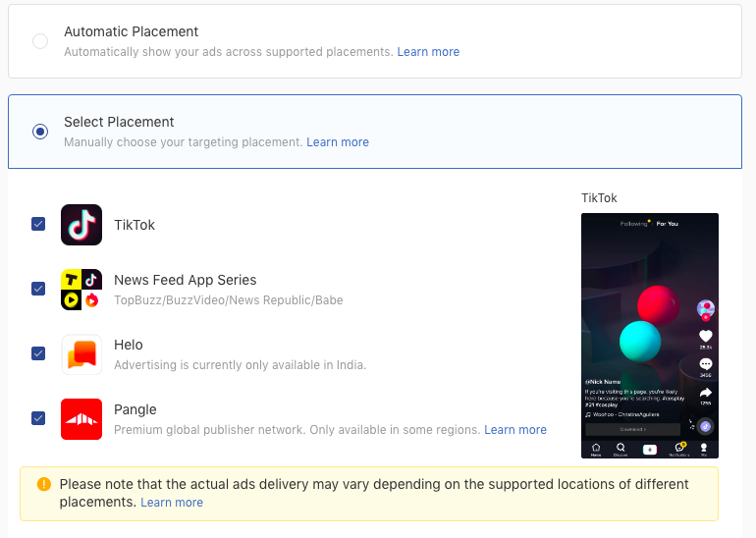756x538 pixels.
Task: Open Learn more beside Pangle description
Action: pyautogui.click(x=515, y=430)
